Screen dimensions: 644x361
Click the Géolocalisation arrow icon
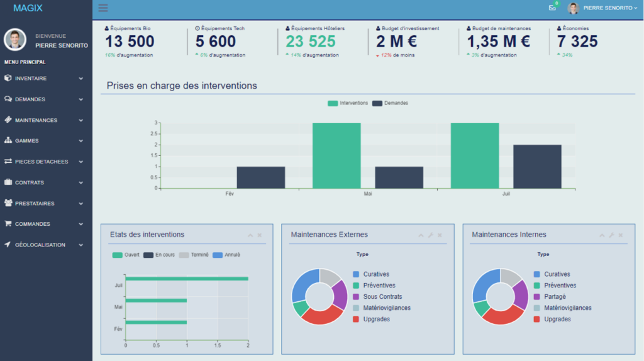tap(8, 245)
